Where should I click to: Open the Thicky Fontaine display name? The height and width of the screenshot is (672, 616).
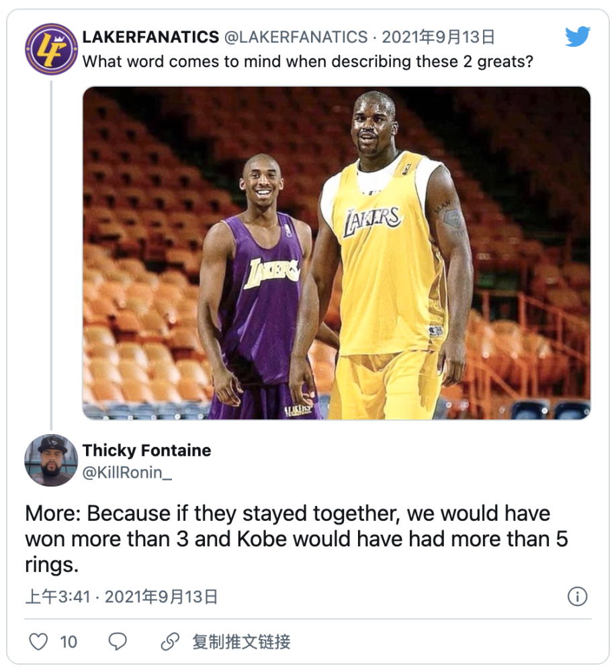[x=146, y=450]
